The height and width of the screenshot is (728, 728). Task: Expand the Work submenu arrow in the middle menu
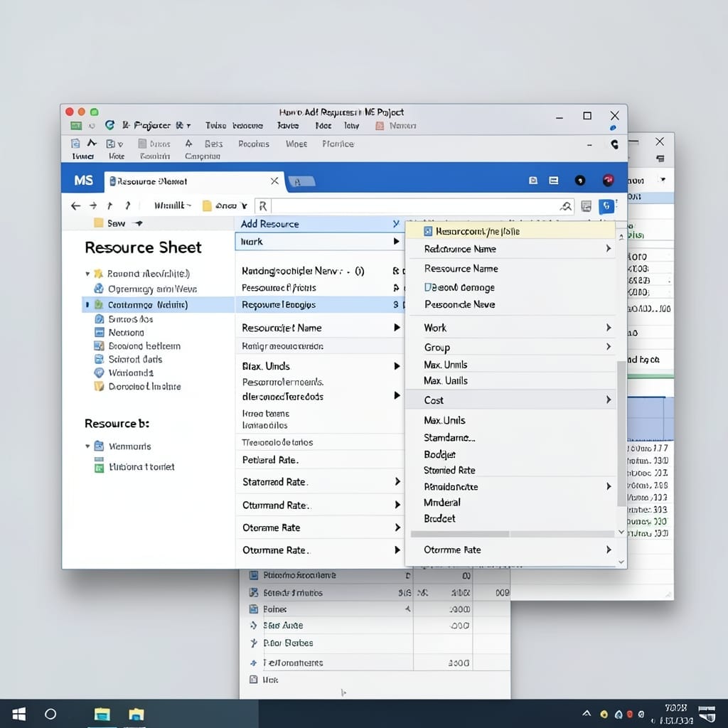point(396,242)
